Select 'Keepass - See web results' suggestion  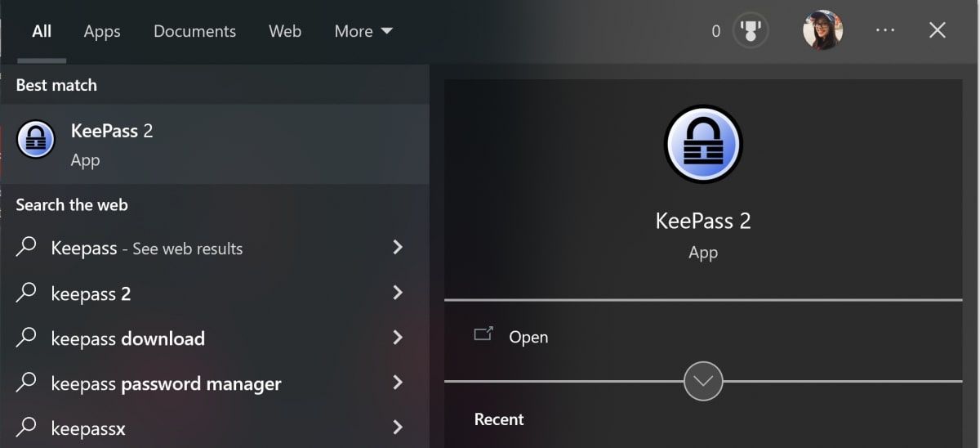214,248
